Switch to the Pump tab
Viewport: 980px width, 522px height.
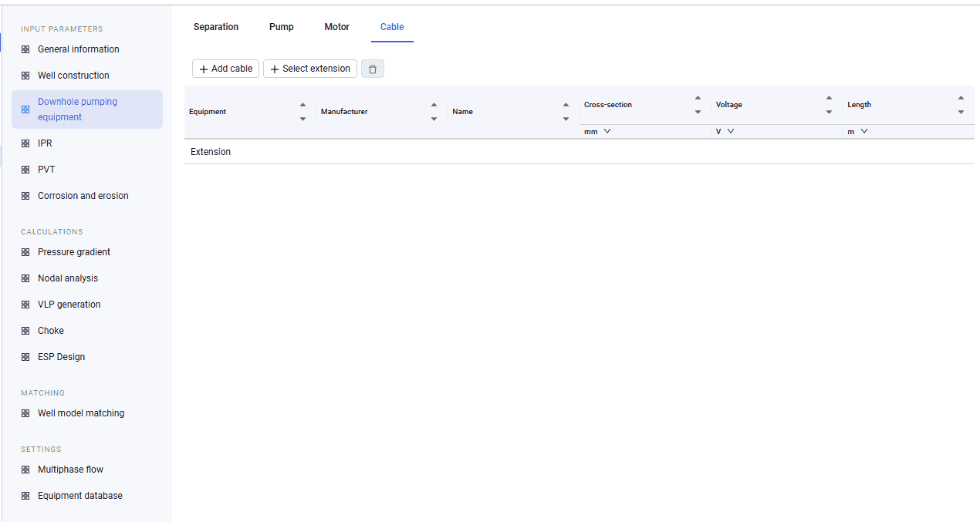point(282,27)
